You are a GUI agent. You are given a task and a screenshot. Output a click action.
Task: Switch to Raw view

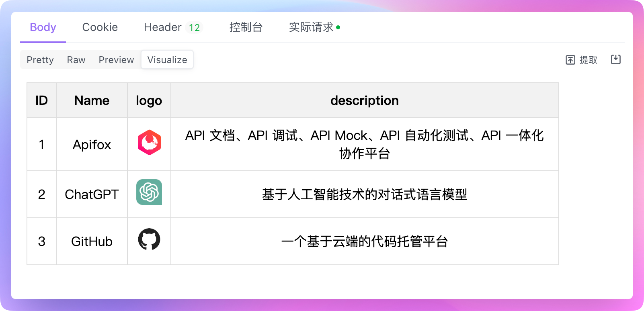(x=76, y=60)
